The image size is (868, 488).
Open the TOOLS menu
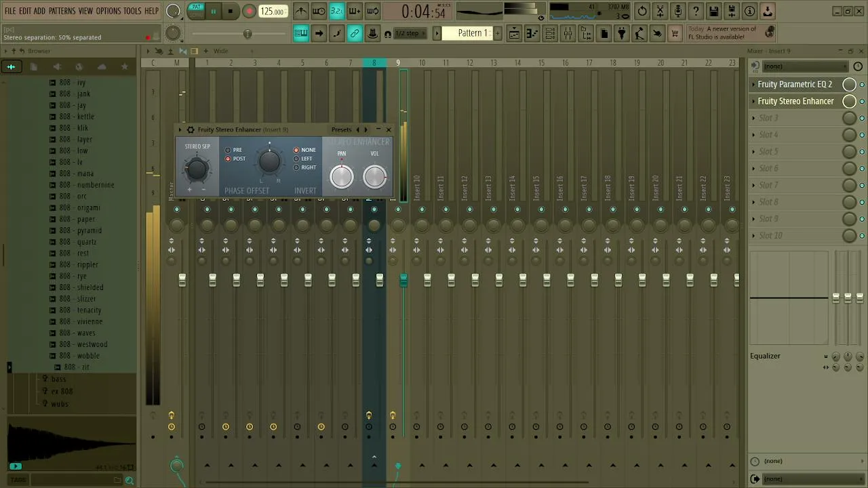[132, 11]
